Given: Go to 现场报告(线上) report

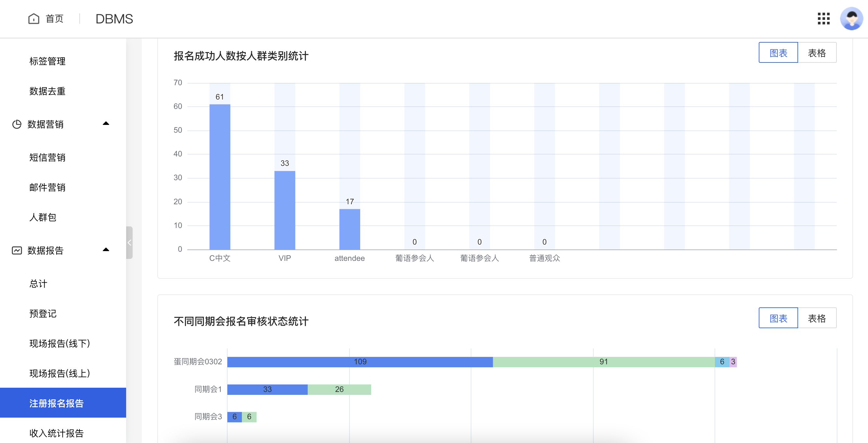Looking at the screenshot, I should tap(59, 373).
